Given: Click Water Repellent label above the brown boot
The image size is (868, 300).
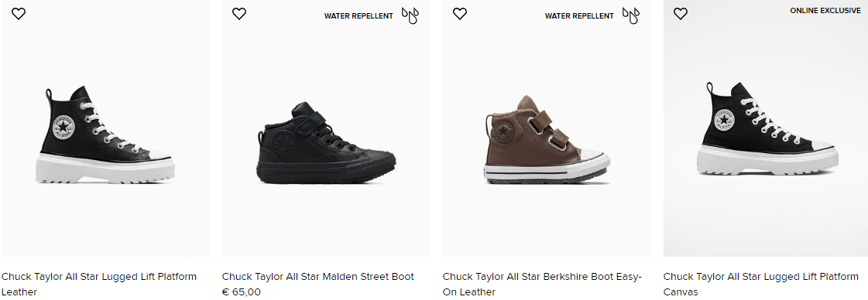Looking at the screenshot, I should (579, 16).
